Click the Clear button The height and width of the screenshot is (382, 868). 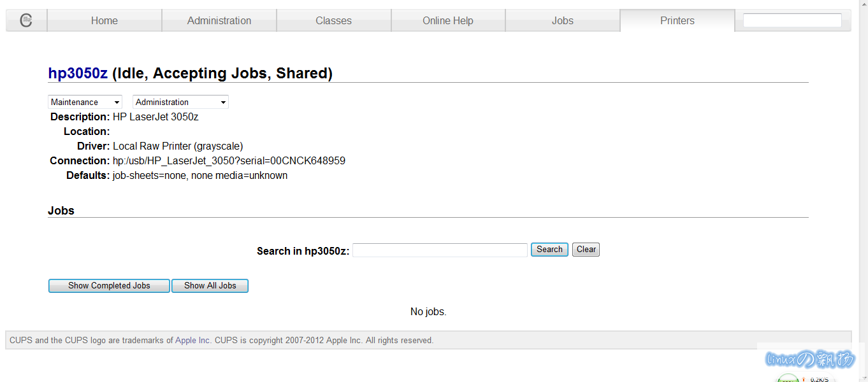(x=586, y=250)
